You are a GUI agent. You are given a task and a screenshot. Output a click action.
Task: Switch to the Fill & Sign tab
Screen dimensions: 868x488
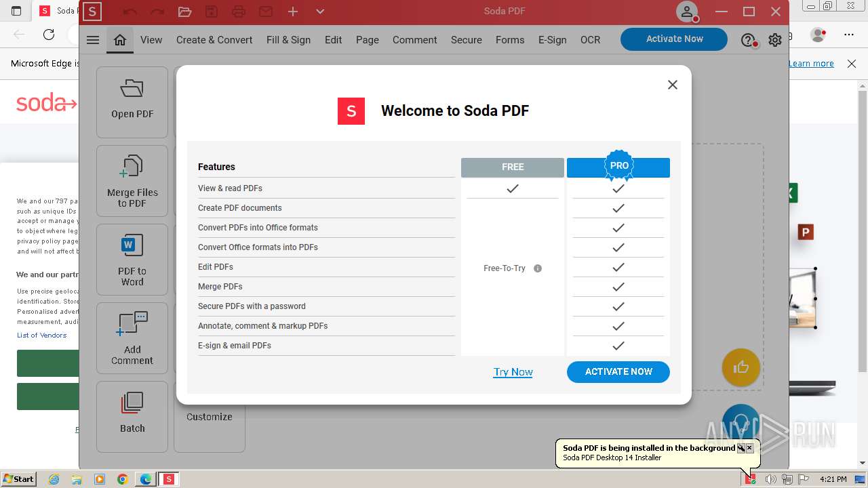[288, 40]
